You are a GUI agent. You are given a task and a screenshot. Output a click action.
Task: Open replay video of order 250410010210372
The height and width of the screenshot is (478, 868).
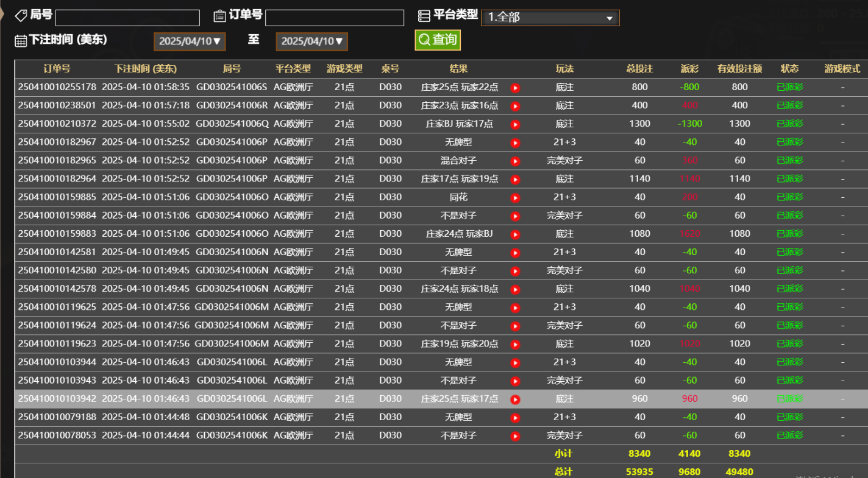(x=515, y=124)
